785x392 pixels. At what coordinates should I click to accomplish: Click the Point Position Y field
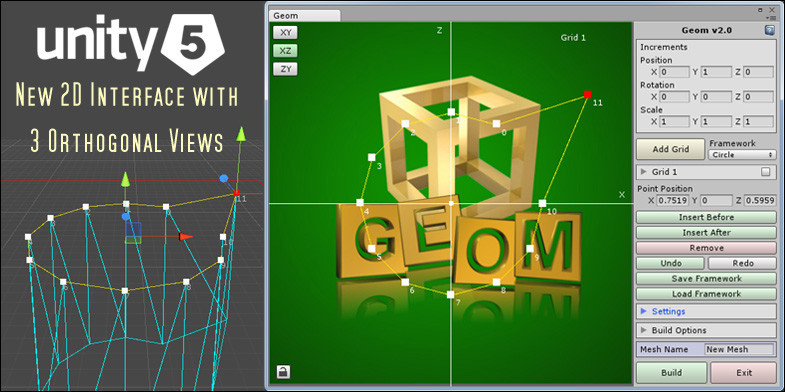click(716, 200)
